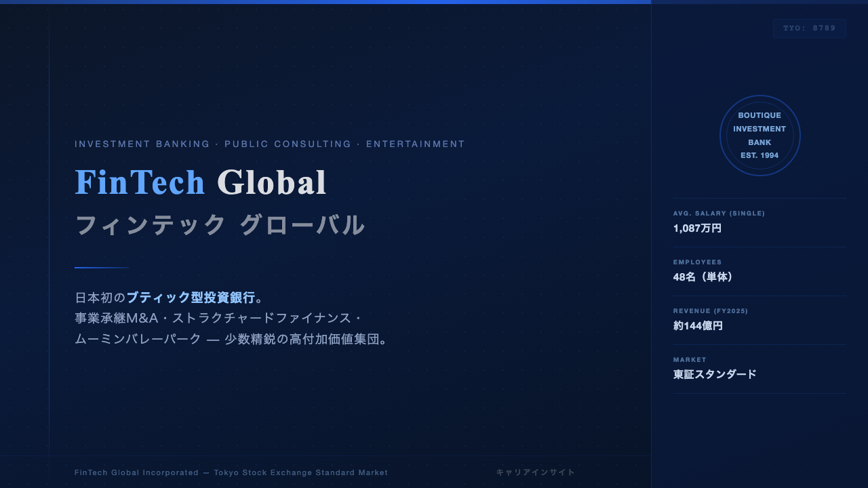Click the FinTech Global Incorporated footer text

click(231, 472)
